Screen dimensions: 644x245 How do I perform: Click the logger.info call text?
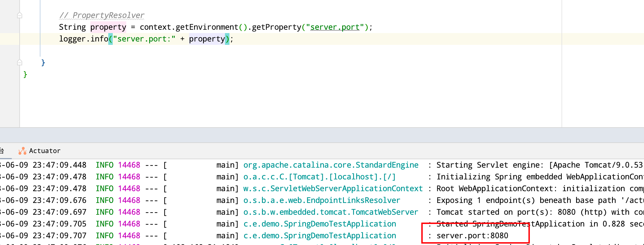point(84,39)
